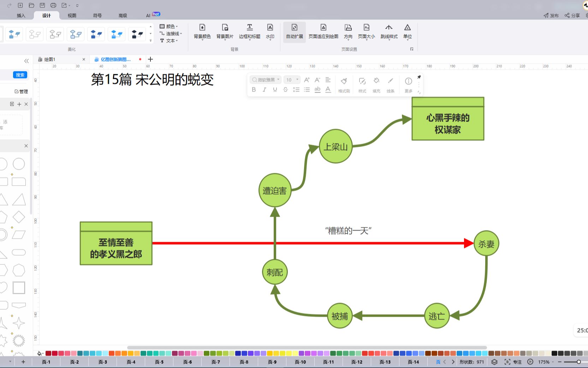Click the 发布 publish button
Screen dimensions: 588x368
[x=551, y=16]
